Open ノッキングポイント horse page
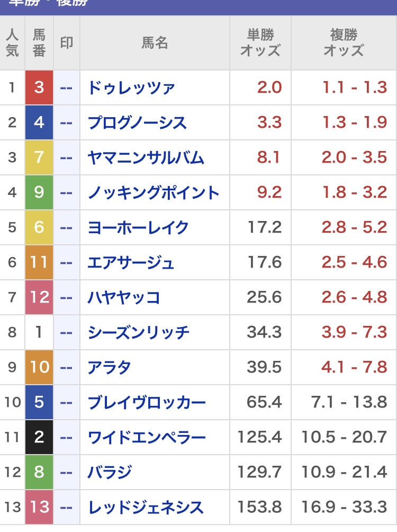The width and height of the screenshot is (397, 532). (x=154, y=192)
